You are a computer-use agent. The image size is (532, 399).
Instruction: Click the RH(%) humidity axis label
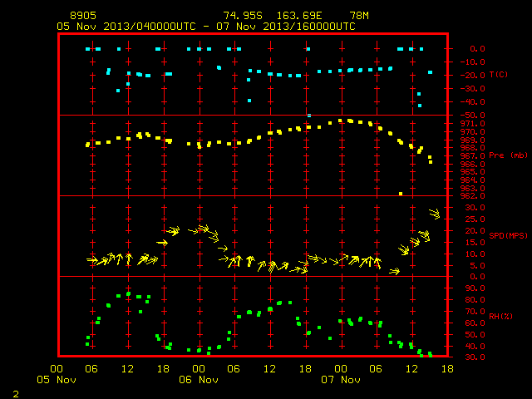(x=500, y=316)
